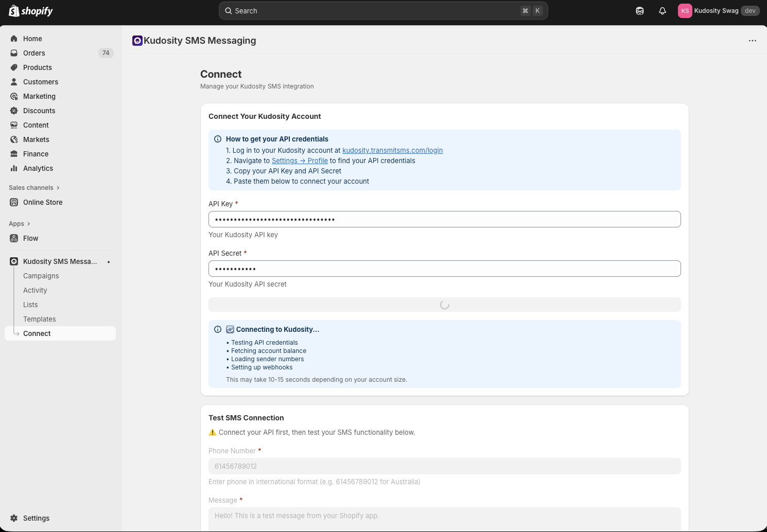The height and width of the screenshot is (532, 767).
Task: Click the Settings gear icon
Action: click(14, 518)
